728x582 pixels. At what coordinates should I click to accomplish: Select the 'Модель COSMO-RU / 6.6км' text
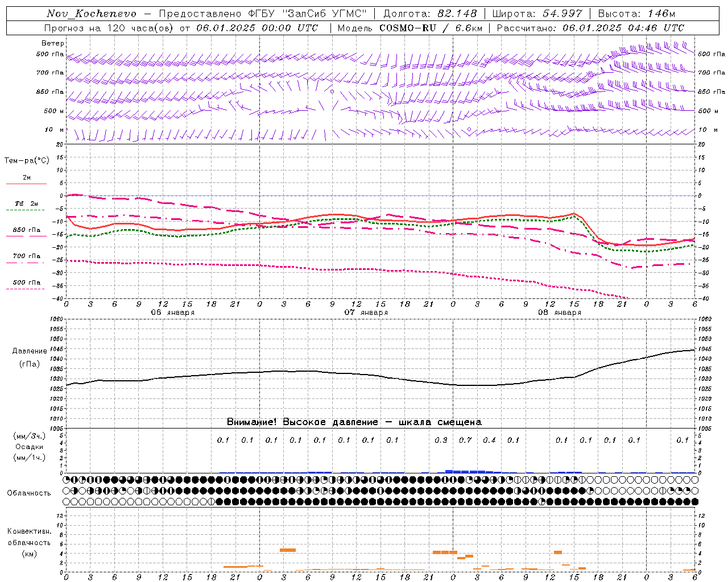410,28
